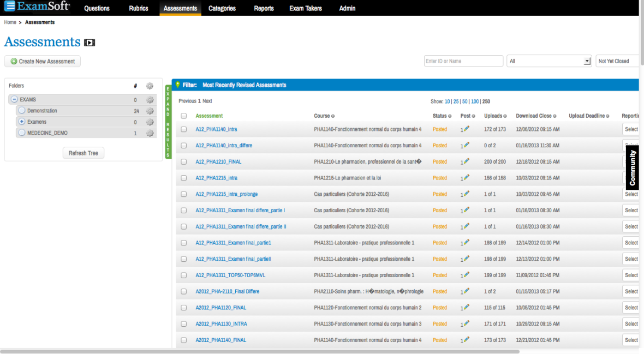Sort by Post column sort icon
The image size is (644, 354).
474,116
